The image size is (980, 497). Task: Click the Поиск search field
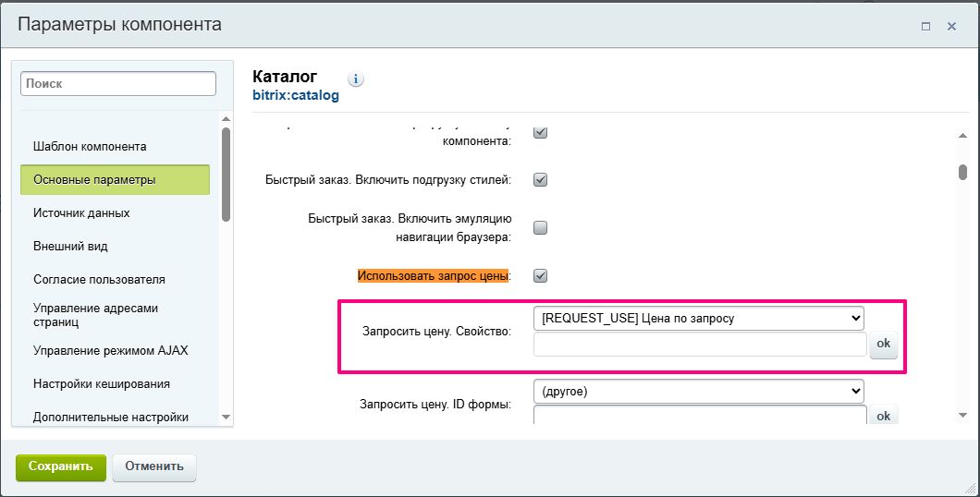pos(118,83)
